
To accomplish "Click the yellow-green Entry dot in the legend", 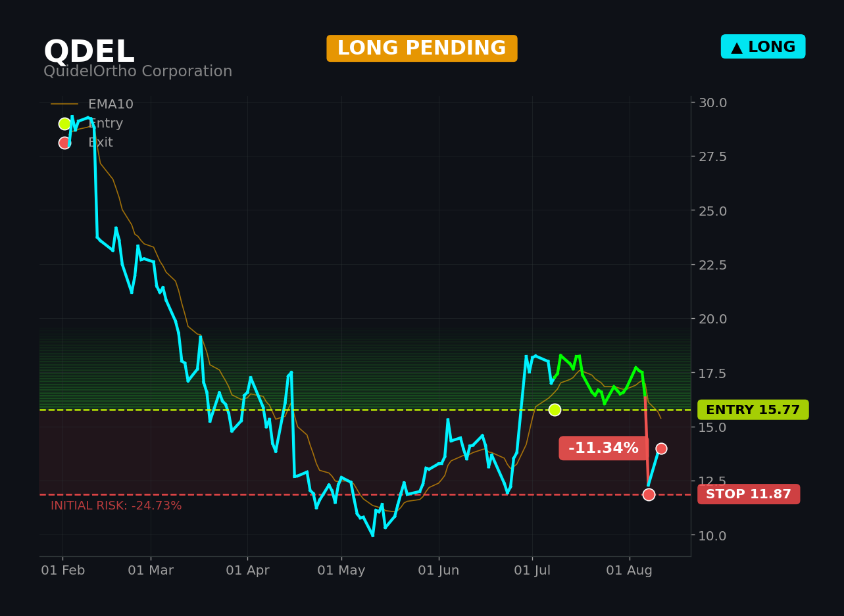I will pos(64,124).
